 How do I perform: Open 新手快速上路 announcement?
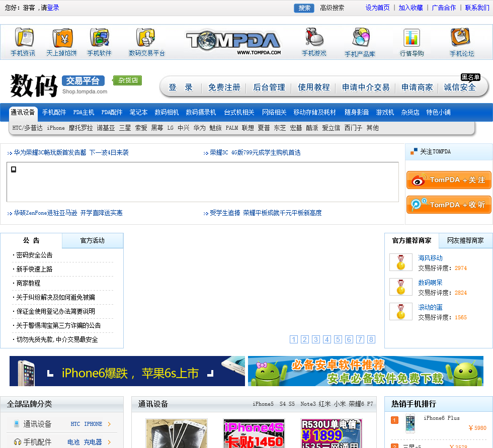tap(34, 269)
